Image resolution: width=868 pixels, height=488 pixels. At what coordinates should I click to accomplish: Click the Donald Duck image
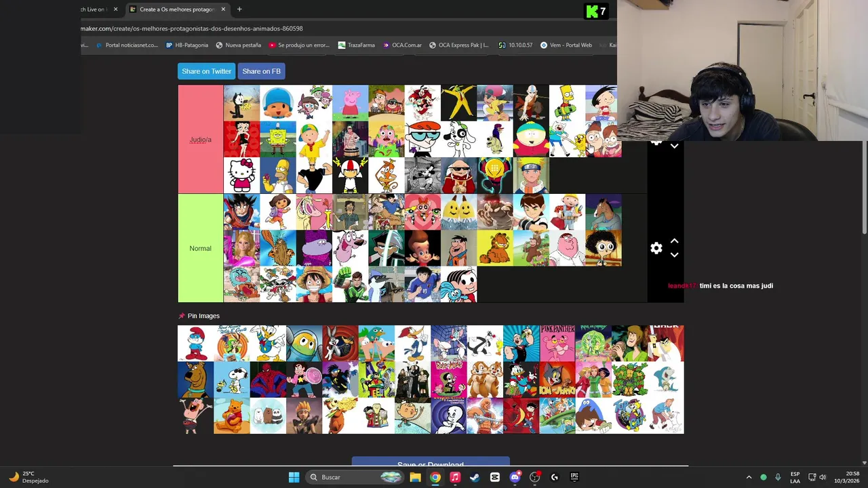[x=268, y=343]
